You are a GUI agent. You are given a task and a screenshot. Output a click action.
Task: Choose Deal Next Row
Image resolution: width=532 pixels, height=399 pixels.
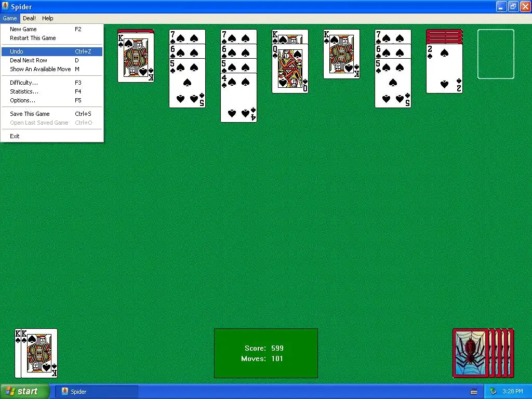click(x=52, y=60)
